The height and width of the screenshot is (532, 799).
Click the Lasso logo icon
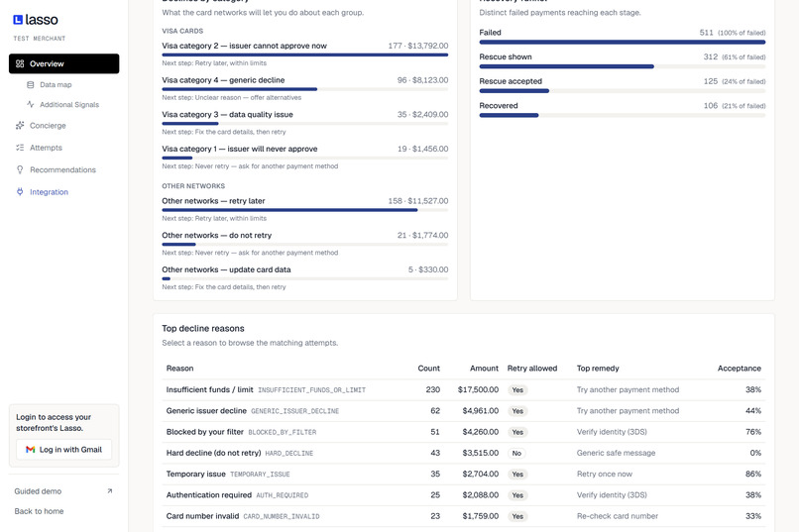pos(18,20)
